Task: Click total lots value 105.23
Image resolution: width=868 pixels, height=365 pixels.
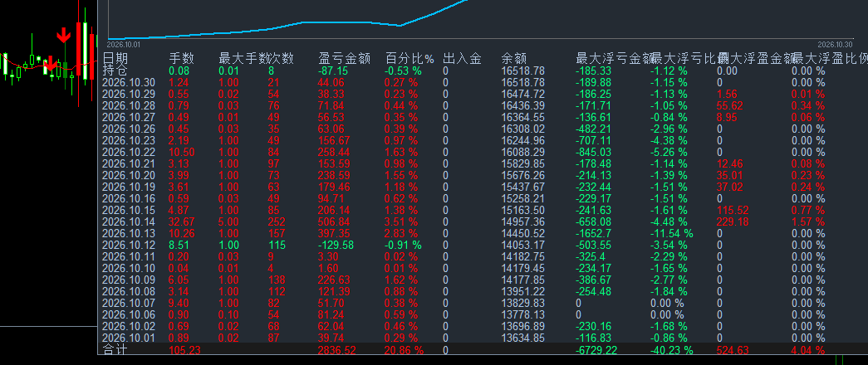Action: point(184,350)
